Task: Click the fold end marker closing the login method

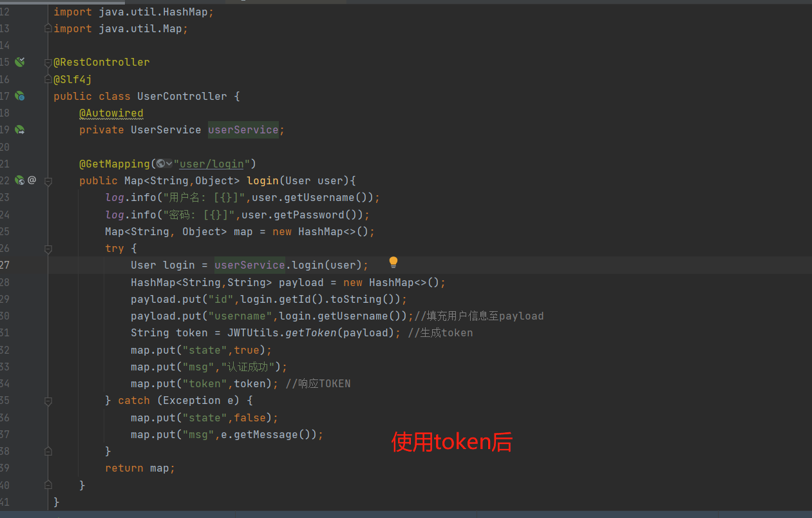Action: pyautogui.click(x=48, y=485)
